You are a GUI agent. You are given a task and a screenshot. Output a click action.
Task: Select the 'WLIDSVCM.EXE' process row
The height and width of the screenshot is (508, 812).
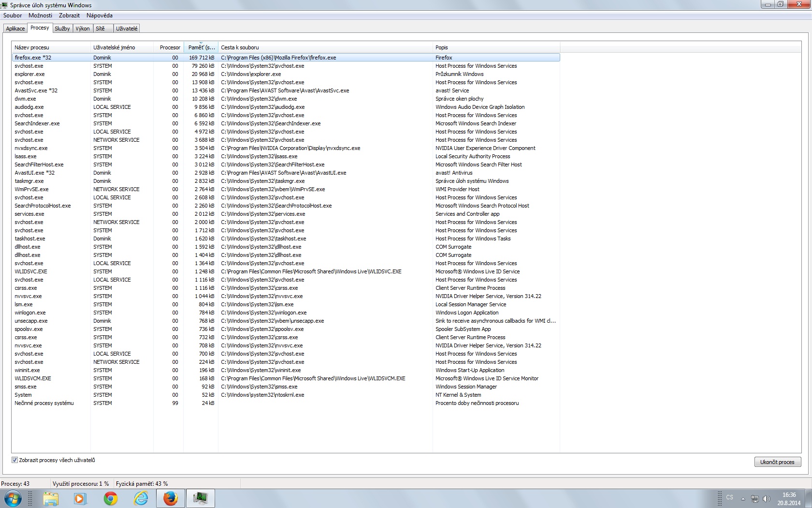click(x=286, y=378)
